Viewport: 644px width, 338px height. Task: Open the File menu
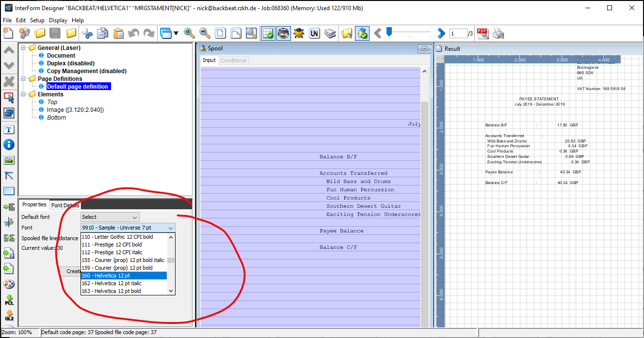[7, 20]
